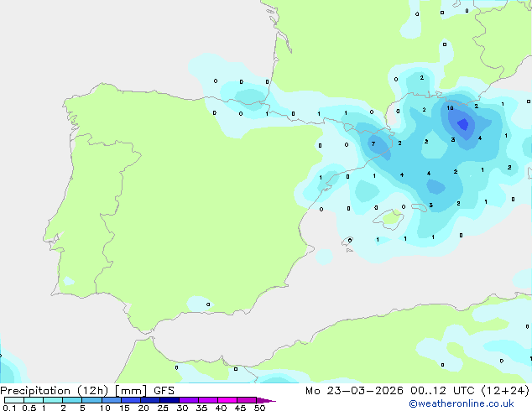Screen dimensions: 532x411
Task: Click the '25' legend scale label
Action: tap(163, 408)
